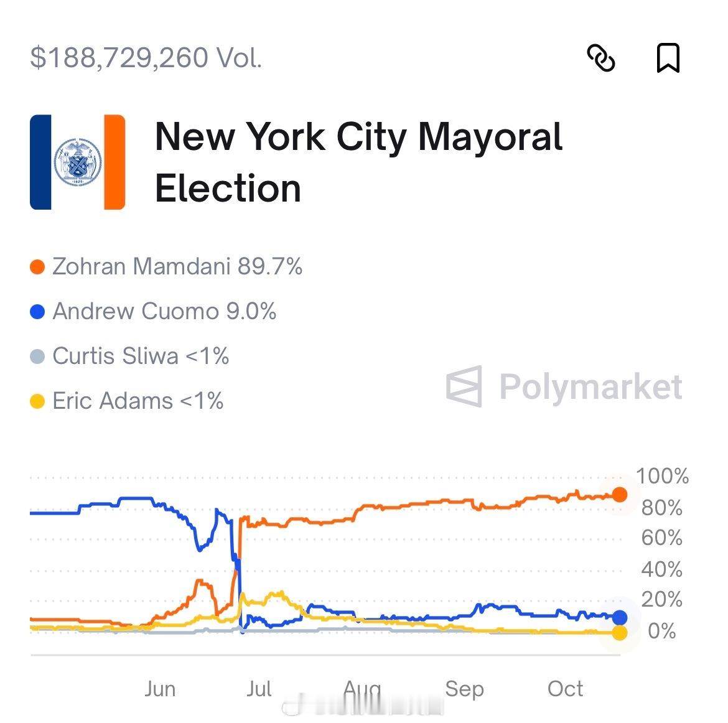
Task: Click the yellow dot beside Eric Adams
Action: [36, 401]
